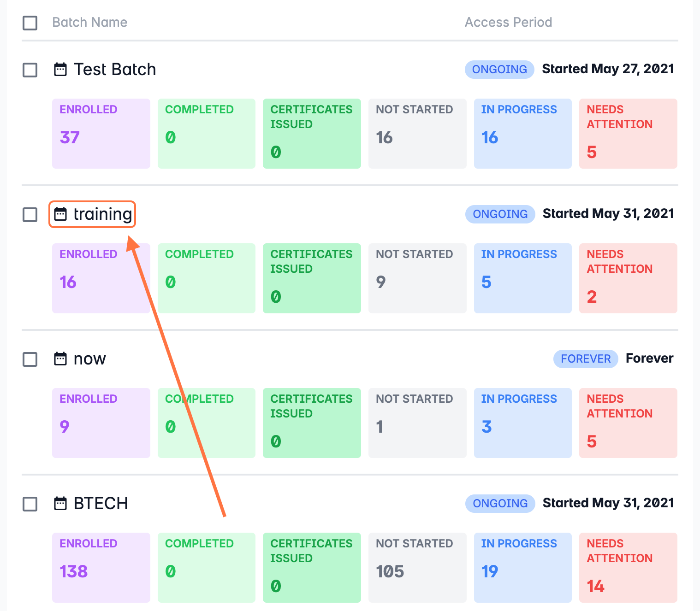Check the box for the now batch

click(x=30, y=359)
